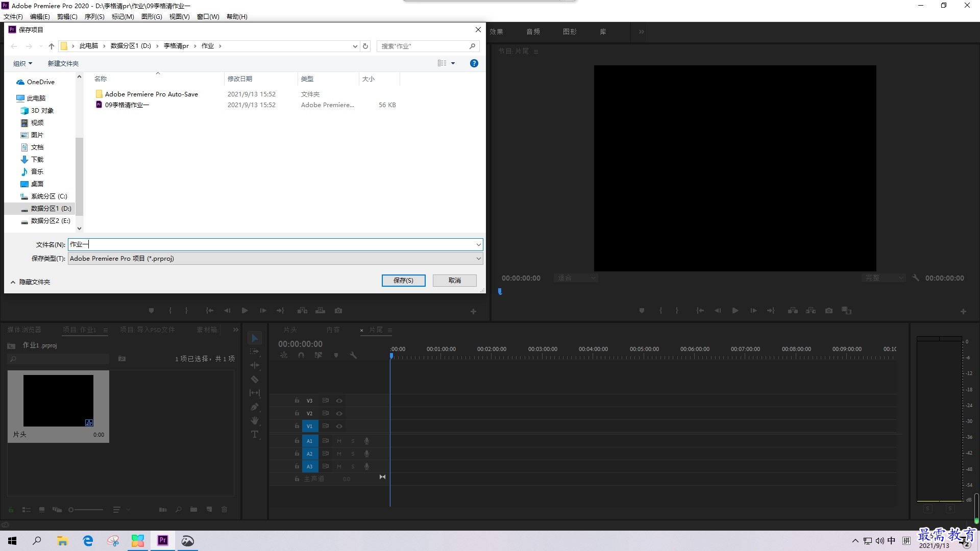Toggle V3 track output eye

coord(339,400)
